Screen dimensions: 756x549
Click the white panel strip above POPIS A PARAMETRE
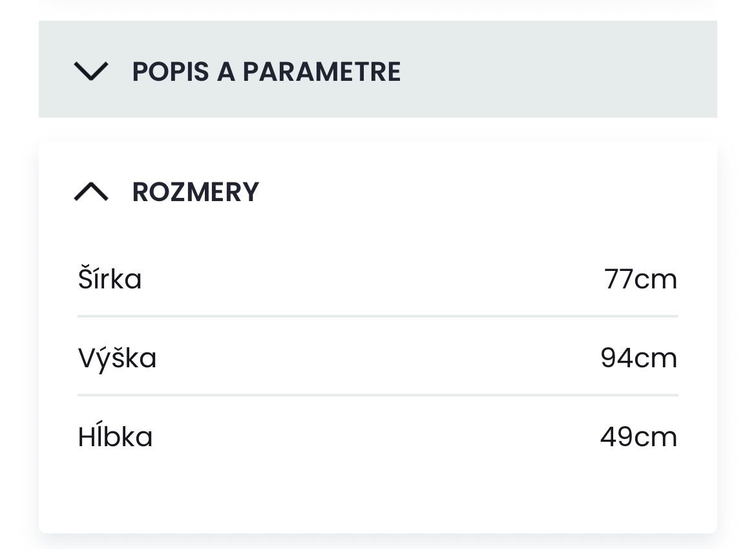pyautogui.click(x=378, y=8)
